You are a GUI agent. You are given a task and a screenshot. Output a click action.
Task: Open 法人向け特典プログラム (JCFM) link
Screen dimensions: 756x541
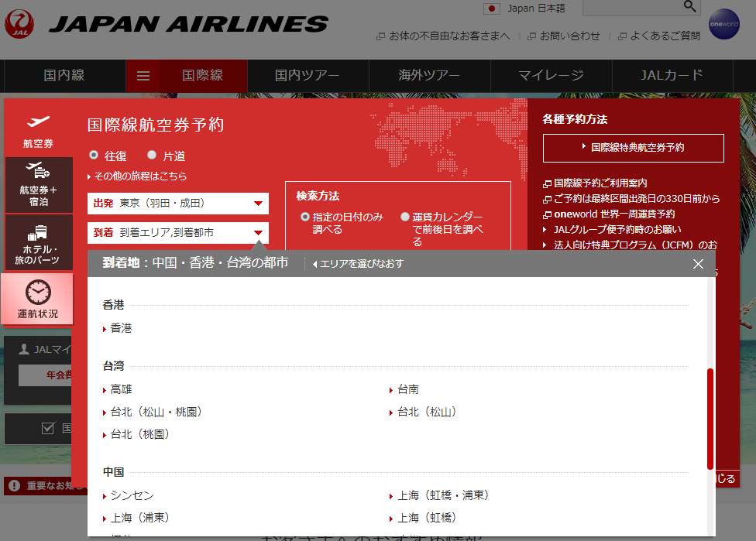click(x=631, y=245)
